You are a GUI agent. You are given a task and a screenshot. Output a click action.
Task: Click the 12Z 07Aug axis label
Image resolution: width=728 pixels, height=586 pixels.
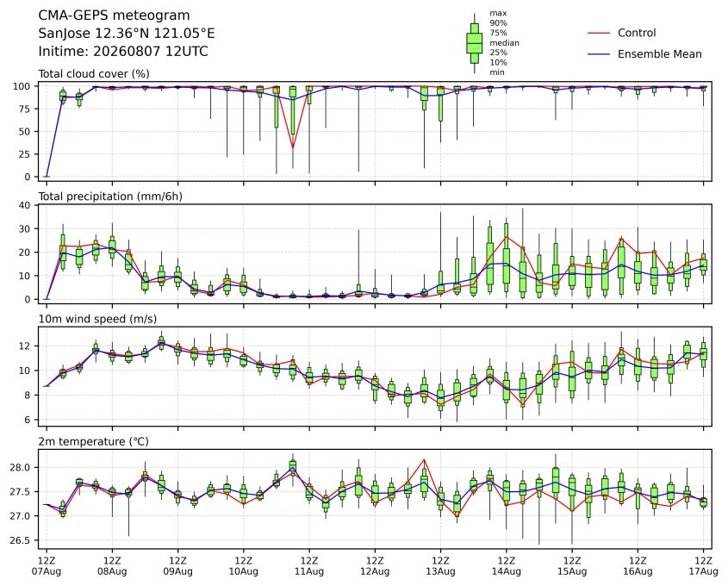(x=46, y=566)
